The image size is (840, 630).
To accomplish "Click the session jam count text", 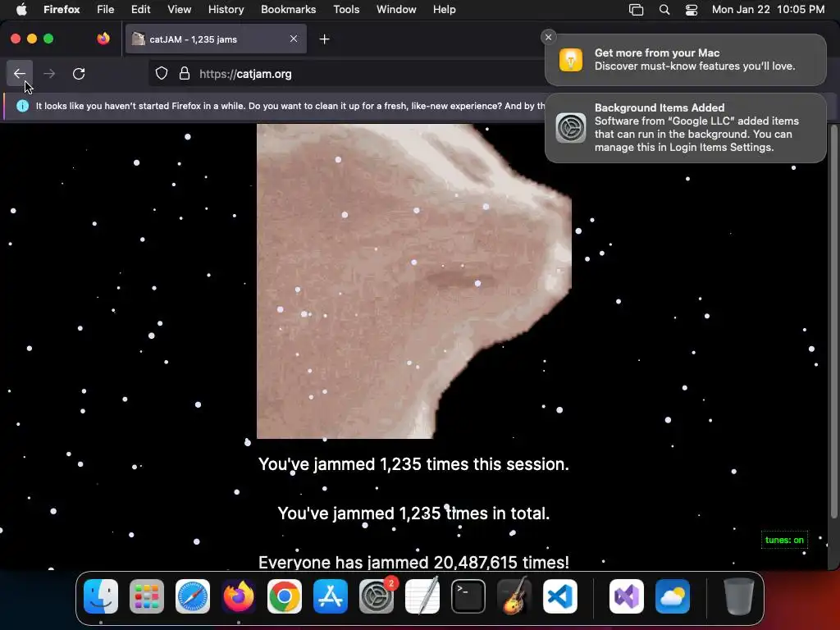I will click(x=413, y=464).
